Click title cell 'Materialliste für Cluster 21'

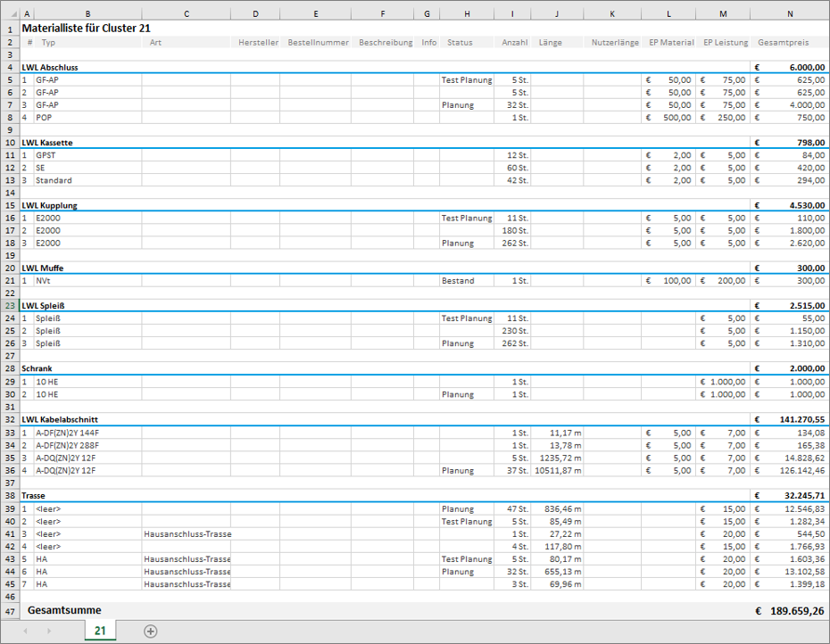[87, 29]
